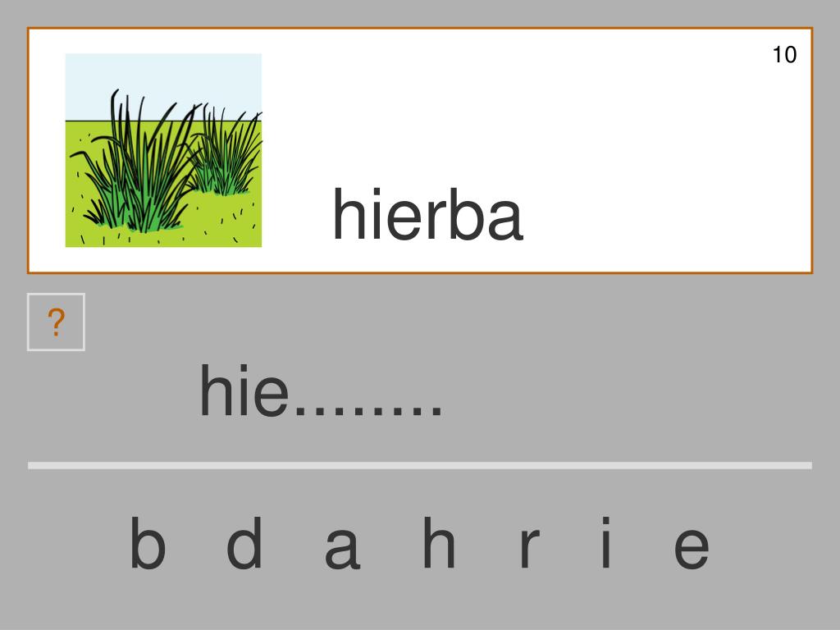Click the grass illustration picture
This screenshot has width=840, height=630.
163,150
